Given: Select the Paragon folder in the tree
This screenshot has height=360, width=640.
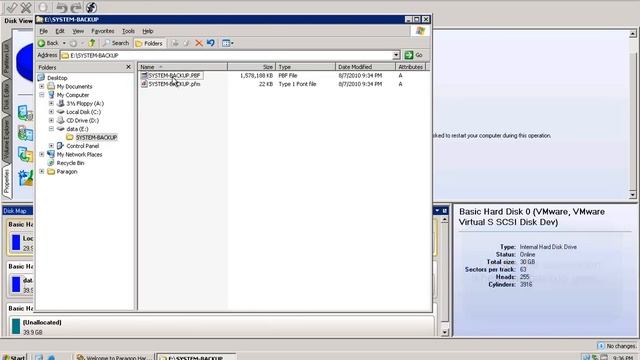Looking at the screenshot, I should [67, 171].
